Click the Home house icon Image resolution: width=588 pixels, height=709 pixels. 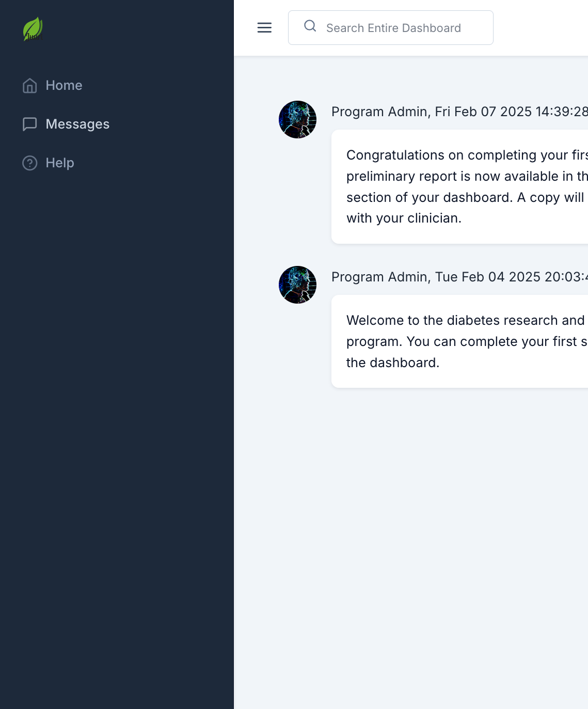30,85
